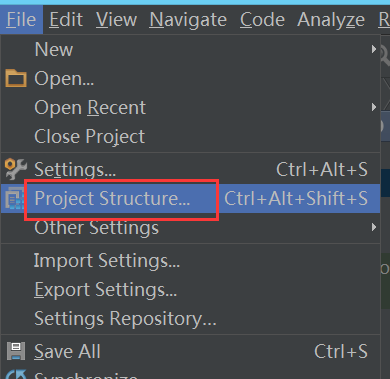Open the Code menu

tap(262, 20)
